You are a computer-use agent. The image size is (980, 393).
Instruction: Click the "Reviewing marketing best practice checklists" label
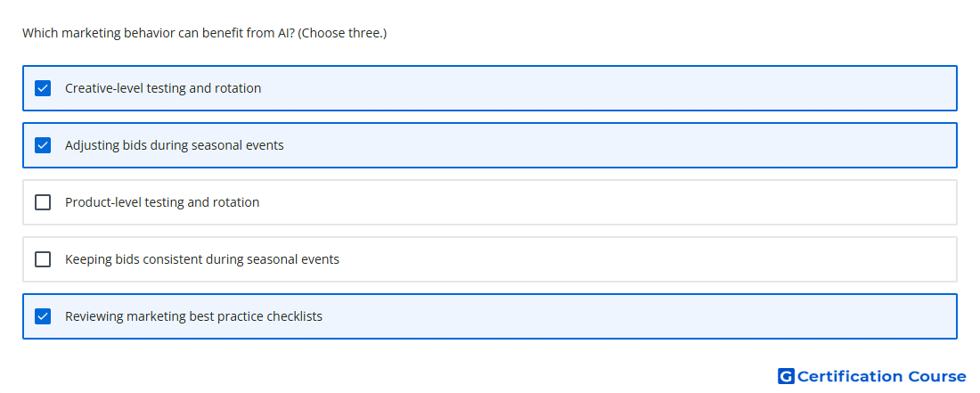tap(193, 316)
